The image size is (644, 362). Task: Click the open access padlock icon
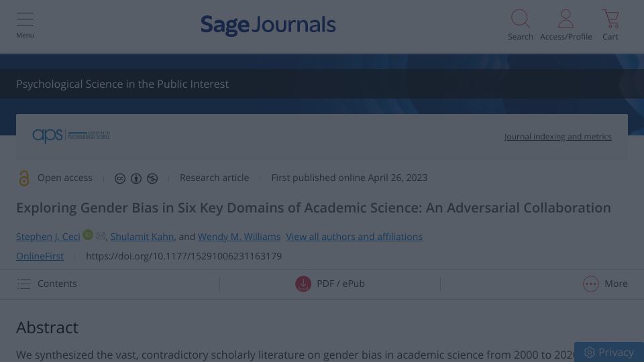(x=24, y=178)
